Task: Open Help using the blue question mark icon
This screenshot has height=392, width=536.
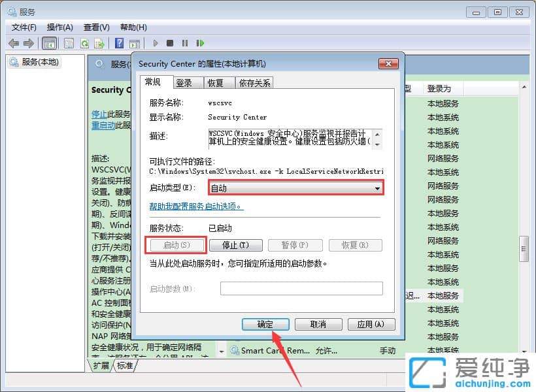Action: point(118,43)
